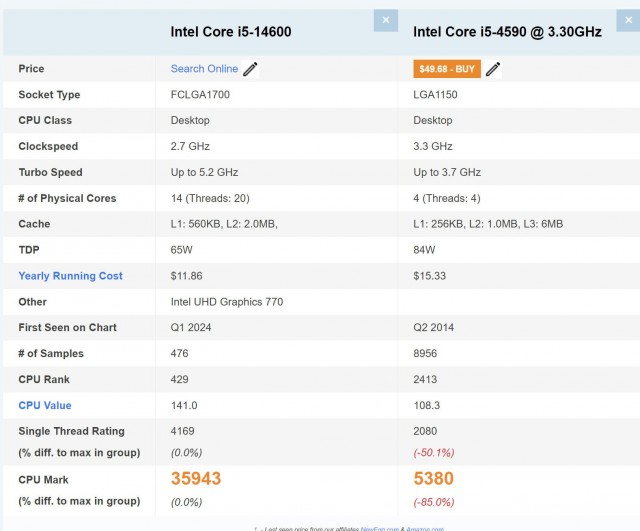Select CPU value 141.0
This screenshot has height=531, width=640.
pos(184,405)
